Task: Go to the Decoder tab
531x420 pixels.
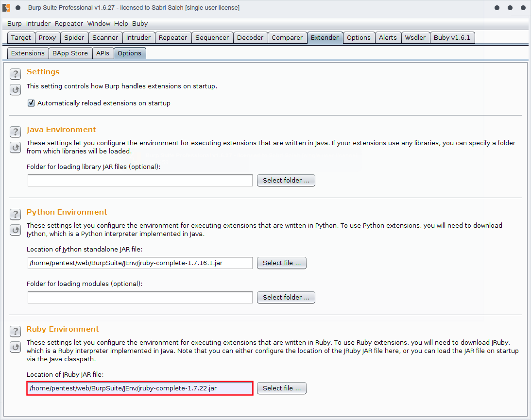Action: 250,37
